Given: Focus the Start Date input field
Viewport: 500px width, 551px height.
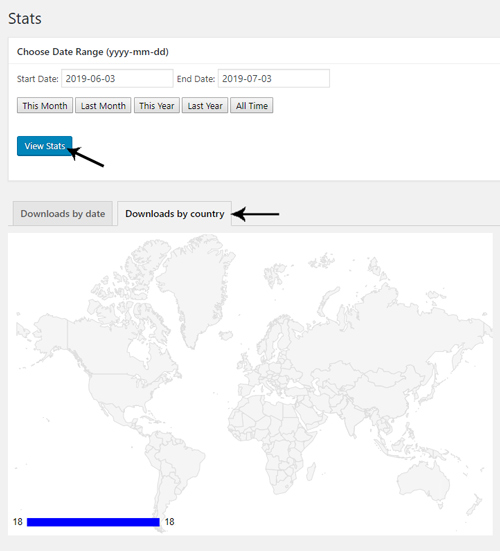Looking at the screenshot, I should [117, 78].
